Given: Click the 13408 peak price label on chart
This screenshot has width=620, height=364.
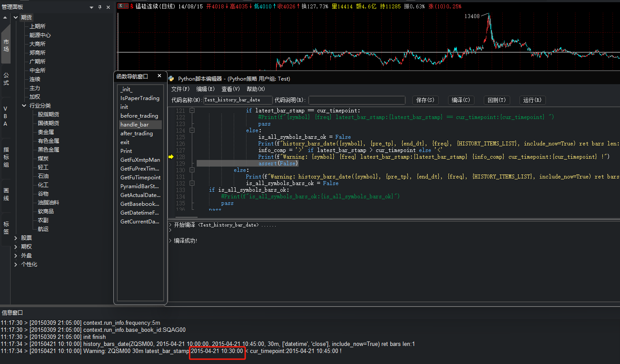Looking at the screenshot, I should pyautogui.click(x=472, y=16).
